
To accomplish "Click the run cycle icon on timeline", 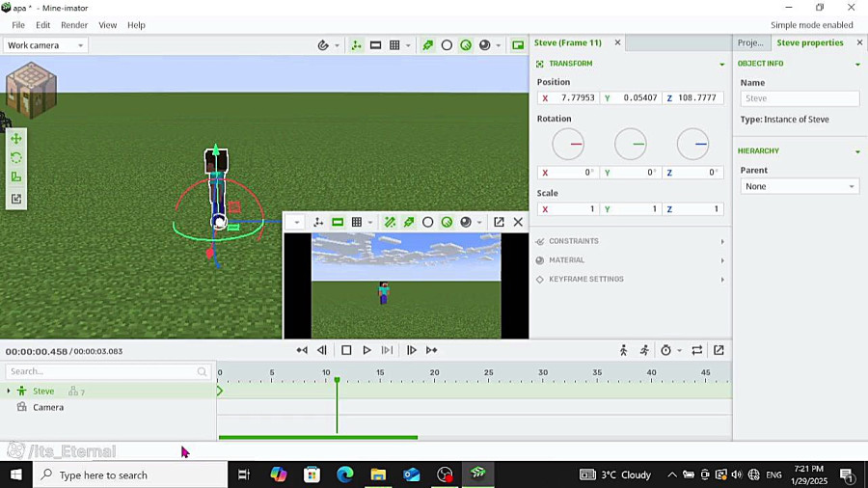I will click(x=644, y=350).
